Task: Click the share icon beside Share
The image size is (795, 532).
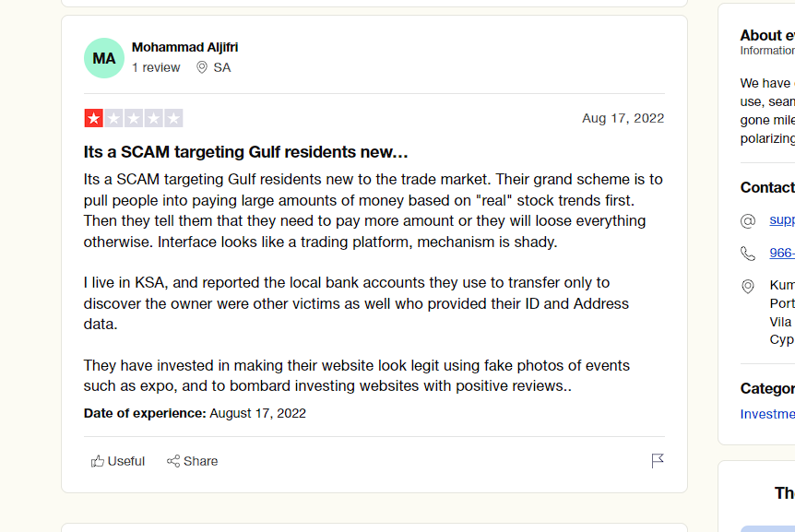Action: click(172, 461)
